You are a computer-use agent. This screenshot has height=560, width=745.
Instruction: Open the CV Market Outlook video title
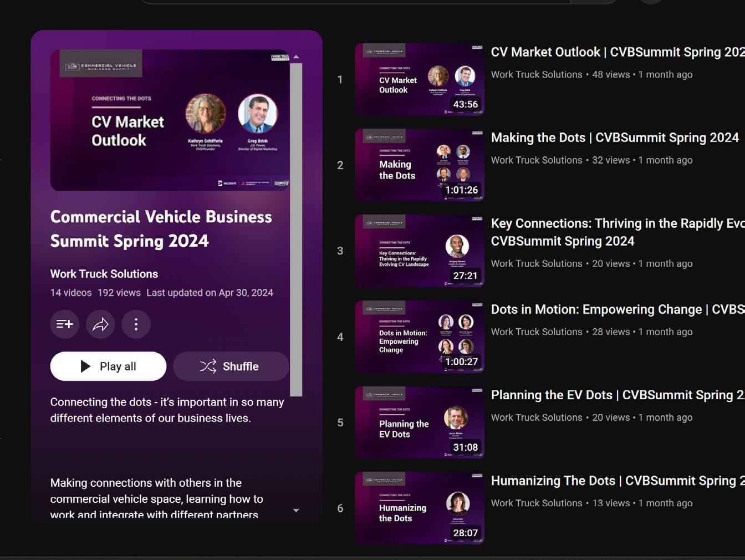[618, 52]
